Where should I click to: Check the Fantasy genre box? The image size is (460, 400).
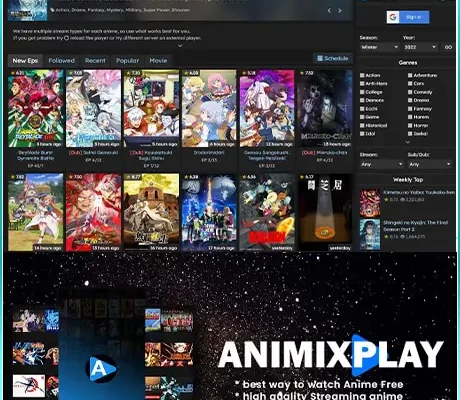410,109
